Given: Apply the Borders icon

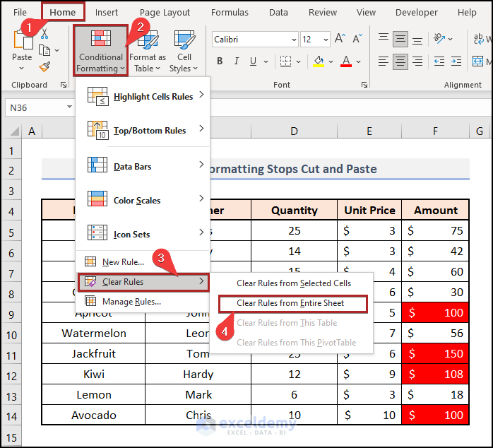Looking at the screenshot, I should (285, 61).
